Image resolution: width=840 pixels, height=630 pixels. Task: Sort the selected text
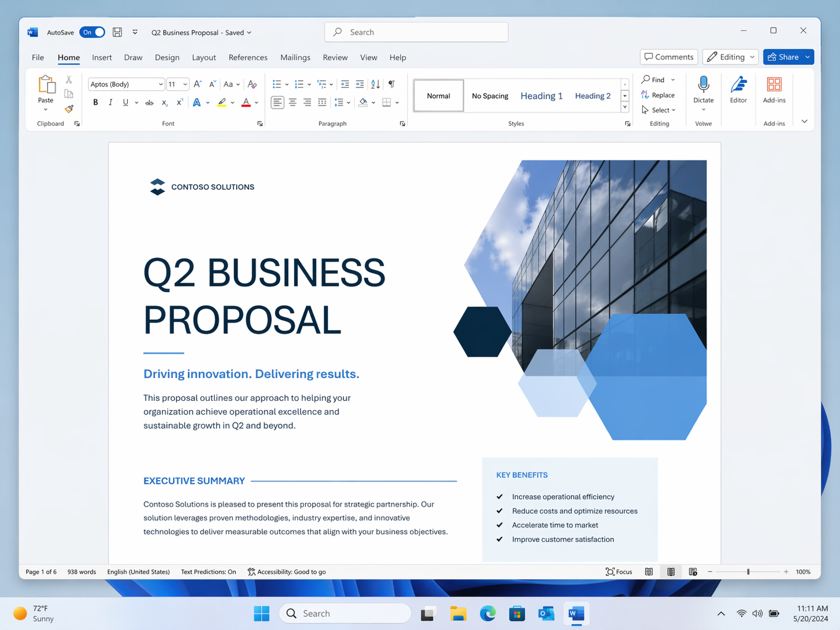(x=375, y=84)
